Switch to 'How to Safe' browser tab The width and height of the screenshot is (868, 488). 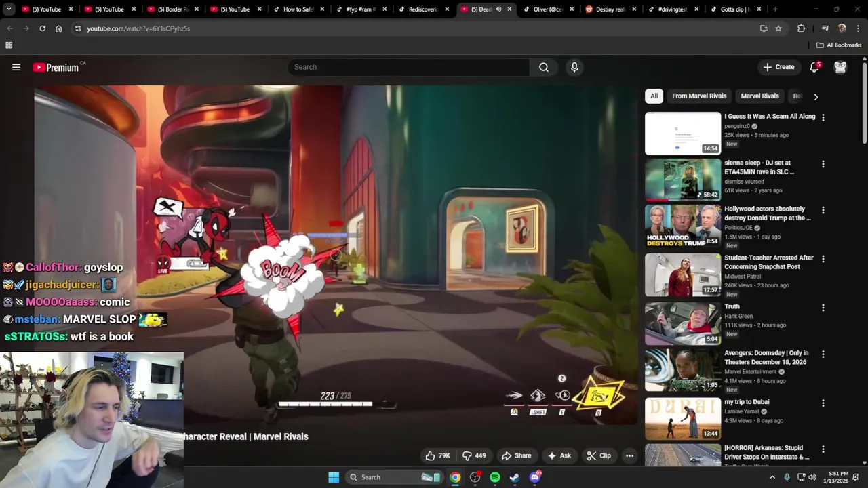[293, 9]
